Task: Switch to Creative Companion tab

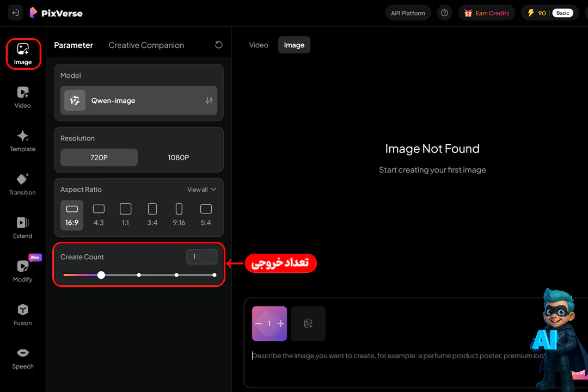Action: (146, 45)
